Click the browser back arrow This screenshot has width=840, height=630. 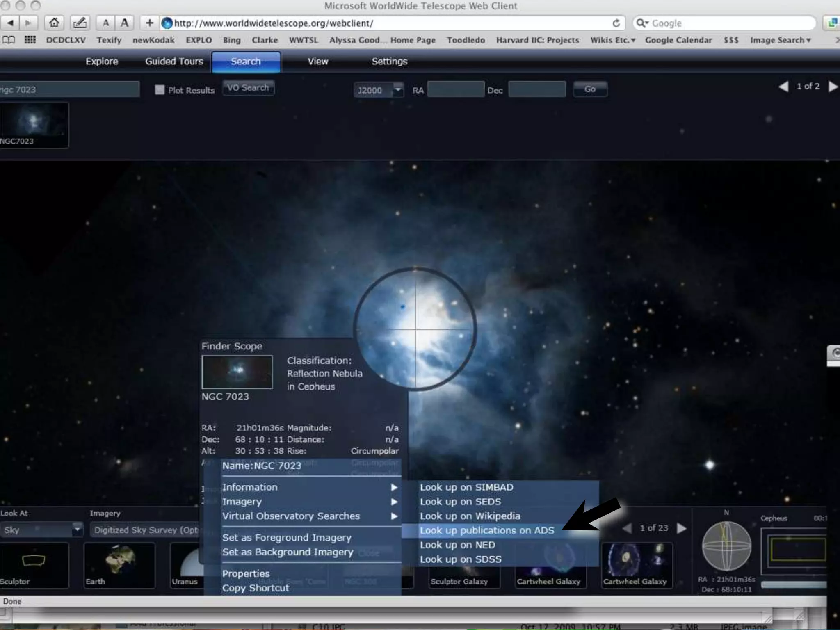click(11, 23)
